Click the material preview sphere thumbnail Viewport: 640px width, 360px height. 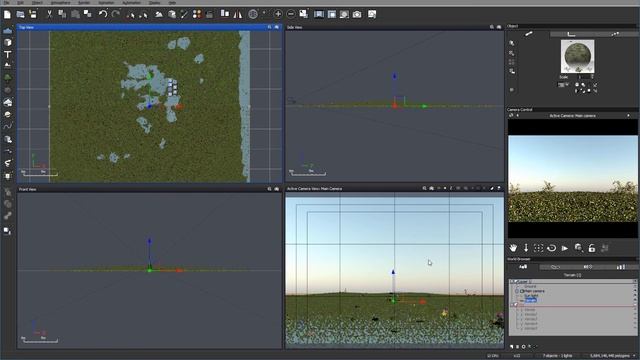pyautogui.click(x=578, y=56)
